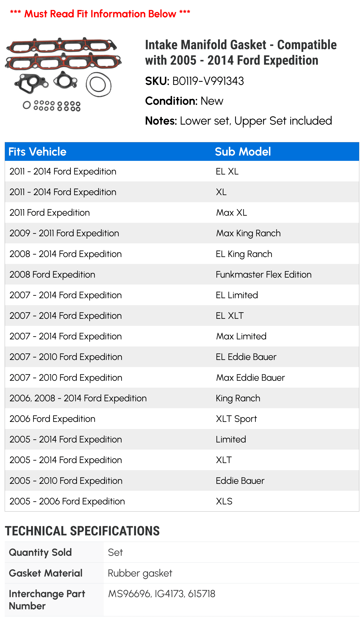Click the Quantity Sold specification label
This screenshot has height=621, width=364.
[x=40, y=553]
